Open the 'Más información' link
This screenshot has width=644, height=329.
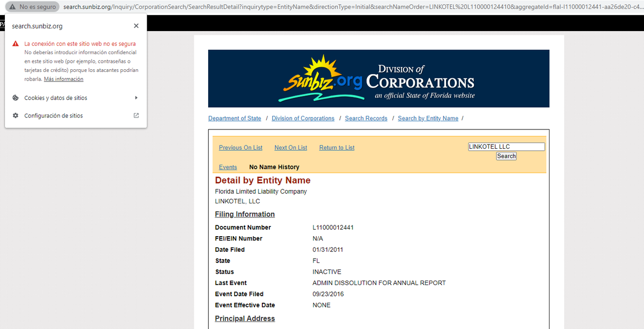click(x=63, y=79)
